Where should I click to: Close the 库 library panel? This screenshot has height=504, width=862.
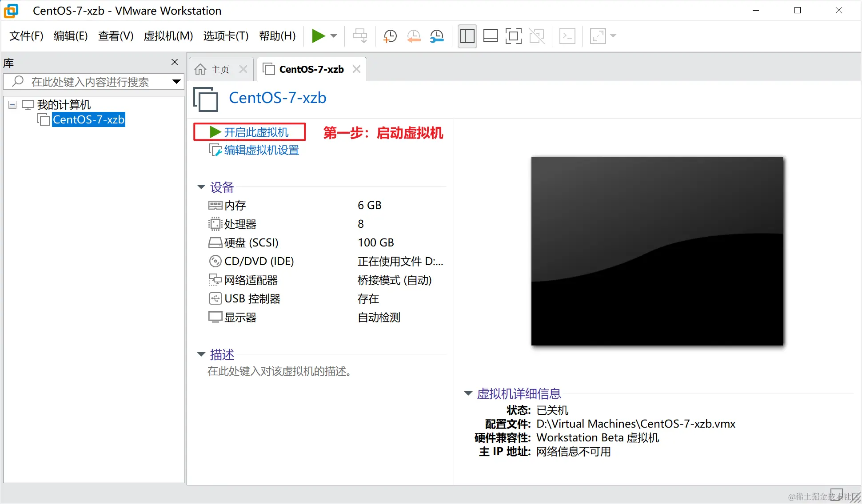[x=175, y=62]
